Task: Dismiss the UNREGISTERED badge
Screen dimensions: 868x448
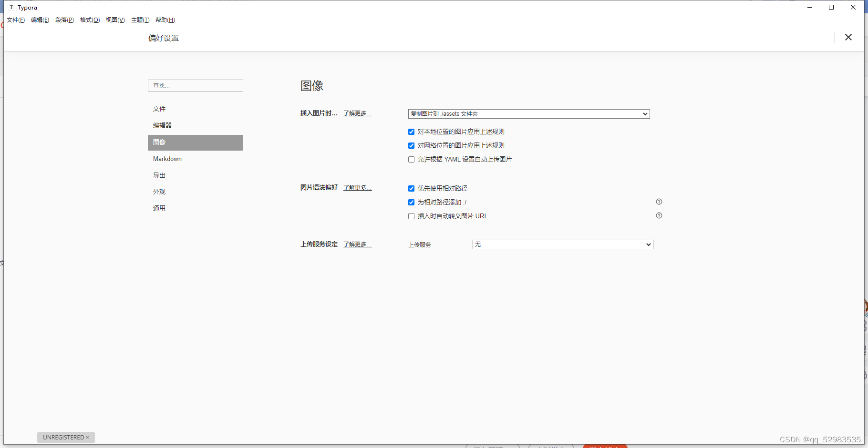Action: [87, 438]
